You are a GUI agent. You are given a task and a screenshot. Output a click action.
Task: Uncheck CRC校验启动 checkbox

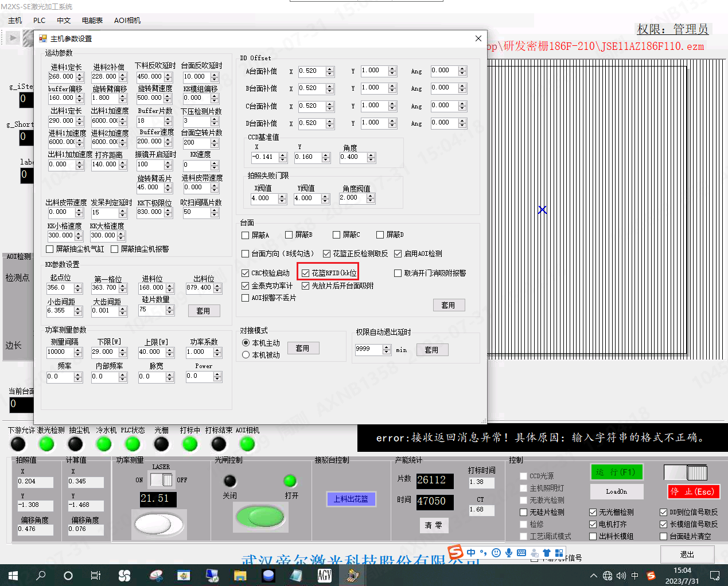[246, 273]
